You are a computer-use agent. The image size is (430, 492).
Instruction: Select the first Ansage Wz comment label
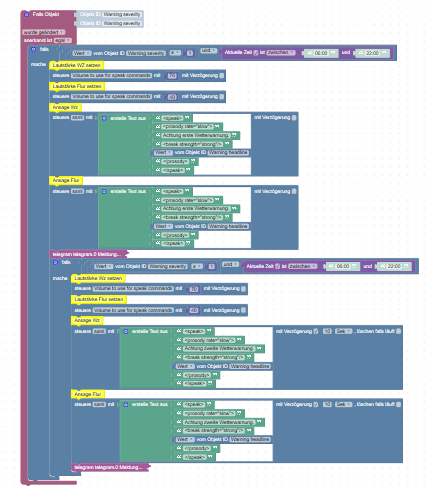[65, 107]
